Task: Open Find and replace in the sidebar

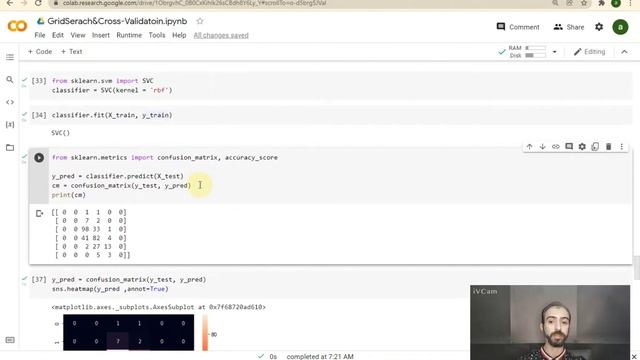Action: pyautogui.click(x=10, y=80)
